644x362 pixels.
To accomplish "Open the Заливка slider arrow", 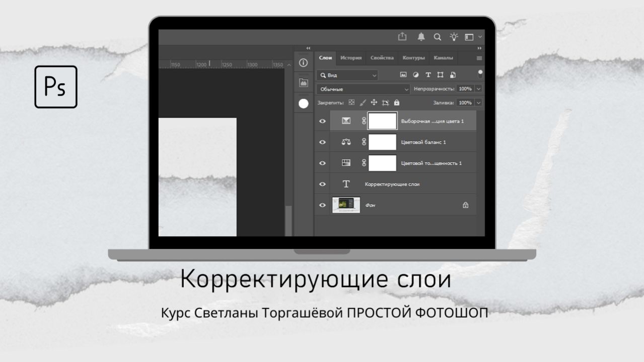I will pos(478,102).
